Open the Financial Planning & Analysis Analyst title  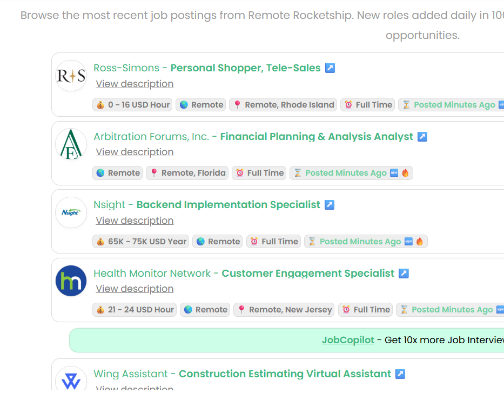[317, 136]
